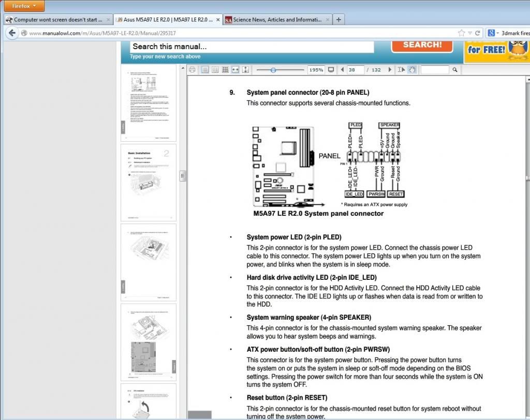Go back with browser back arrow
This screenshot has width=530, height=420.
click(12, 33)
